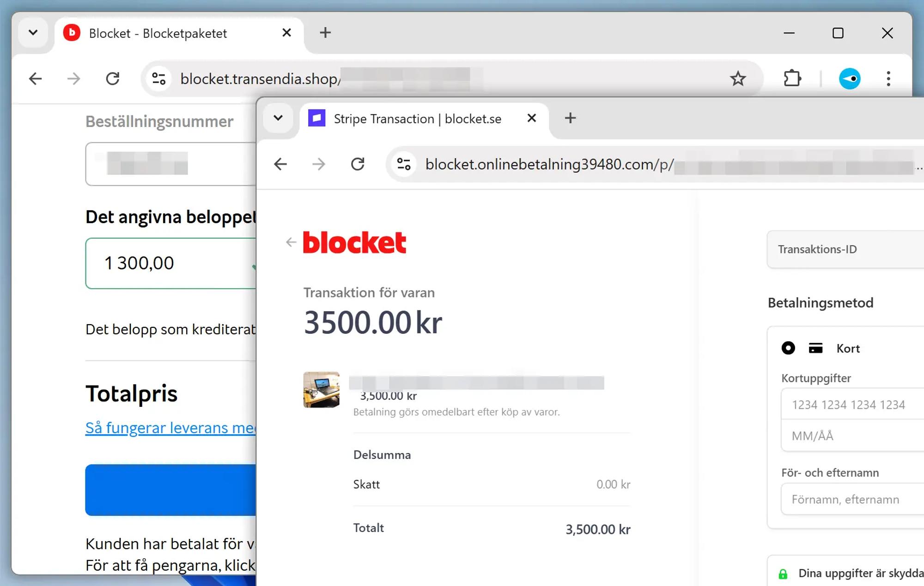Close the Blocket - Blocketpaketet tab
This screenshot has height=586, width=924.
286,33
